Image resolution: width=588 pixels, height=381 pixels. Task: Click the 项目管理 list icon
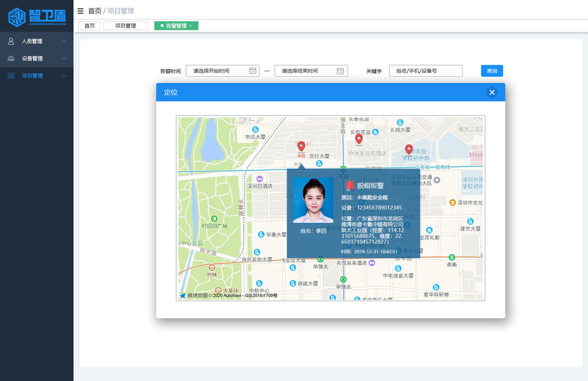11,76
